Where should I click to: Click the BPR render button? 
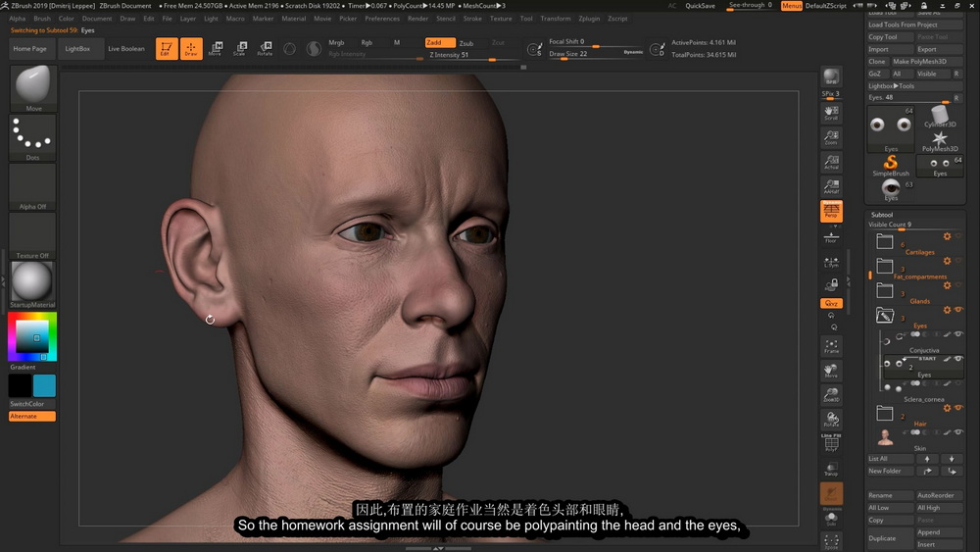(x=831, y=76)
